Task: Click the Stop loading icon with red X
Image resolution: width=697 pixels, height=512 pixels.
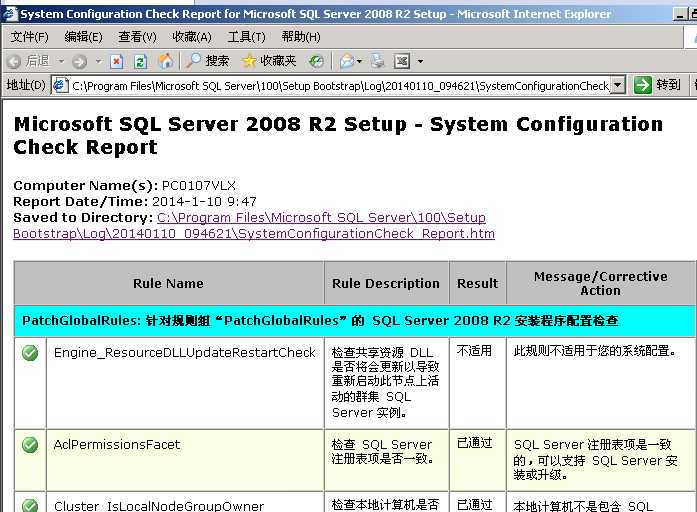Action: pyautogui.click(x=116, y=61)
